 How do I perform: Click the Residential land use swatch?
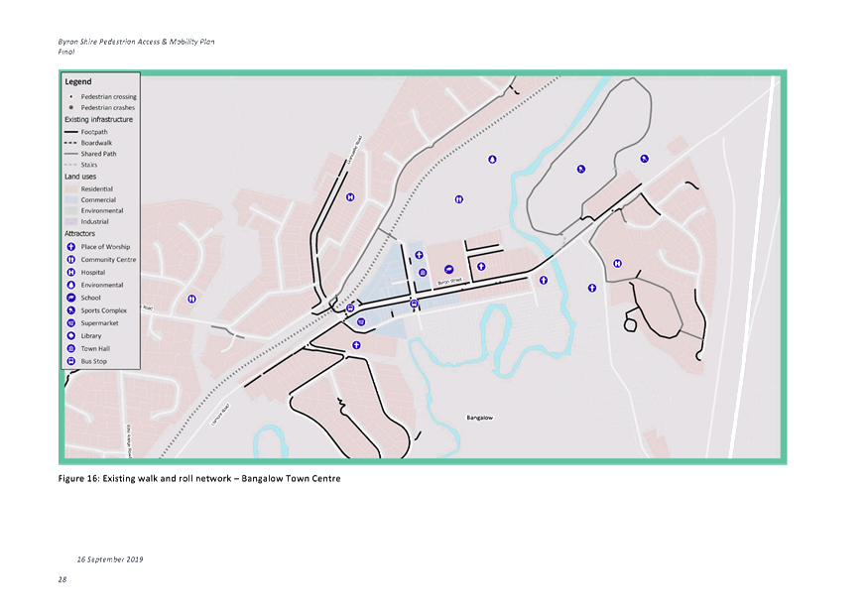click(70, 188)
